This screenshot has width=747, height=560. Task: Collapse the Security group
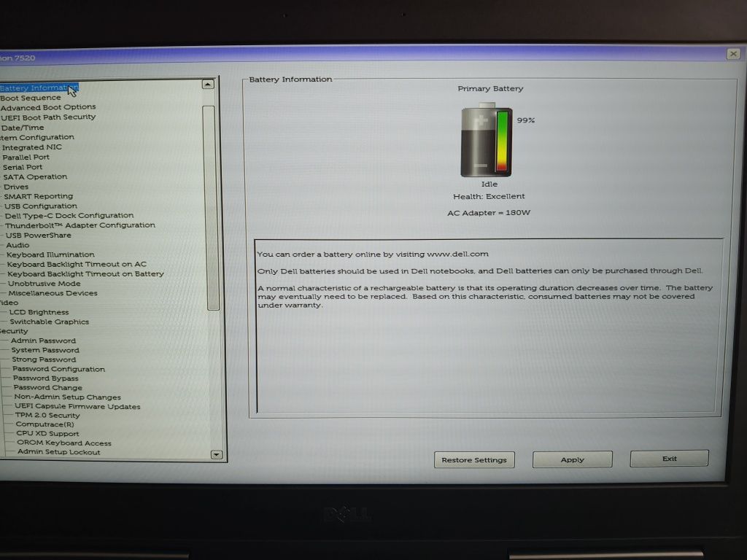(x=14, y=332)
